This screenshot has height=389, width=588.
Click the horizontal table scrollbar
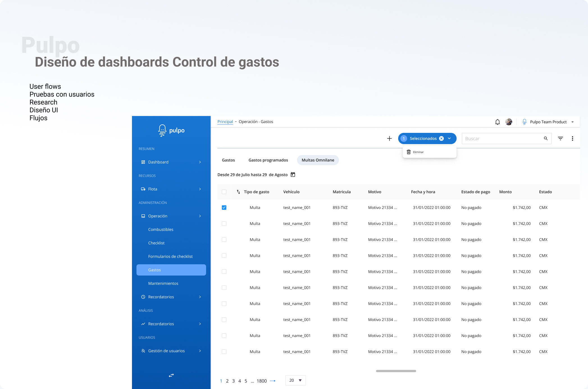(396, 371)
